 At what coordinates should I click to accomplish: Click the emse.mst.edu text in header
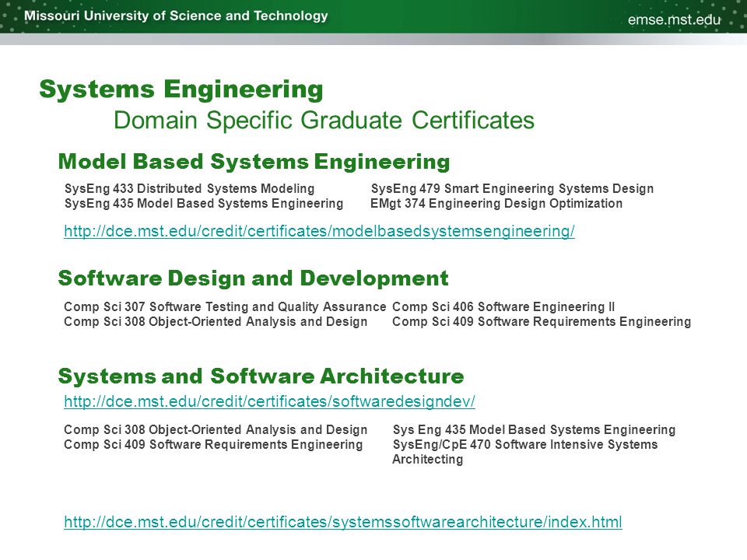tap(674, 19)
